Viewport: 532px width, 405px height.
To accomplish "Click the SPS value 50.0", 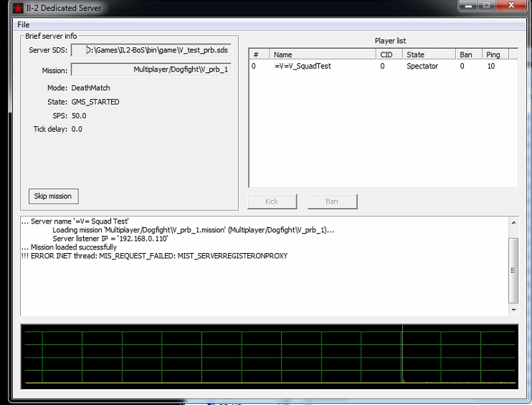I will pyautogui.click(x=79, y=115).
